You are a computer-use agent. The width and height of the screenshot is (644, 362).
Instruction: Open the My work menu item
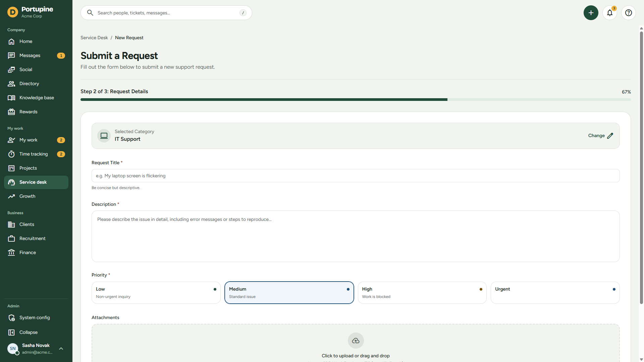tap(36, 140)
